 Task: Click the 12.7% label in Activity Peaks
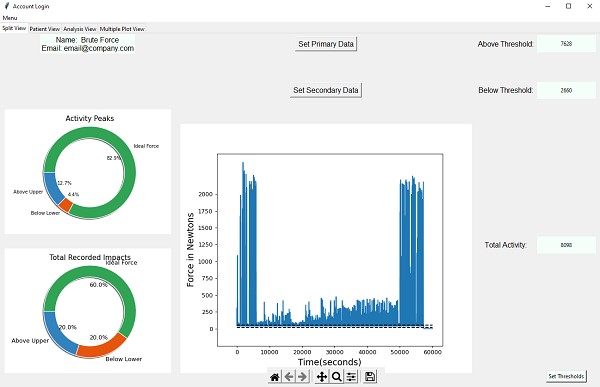pos(64,183)
